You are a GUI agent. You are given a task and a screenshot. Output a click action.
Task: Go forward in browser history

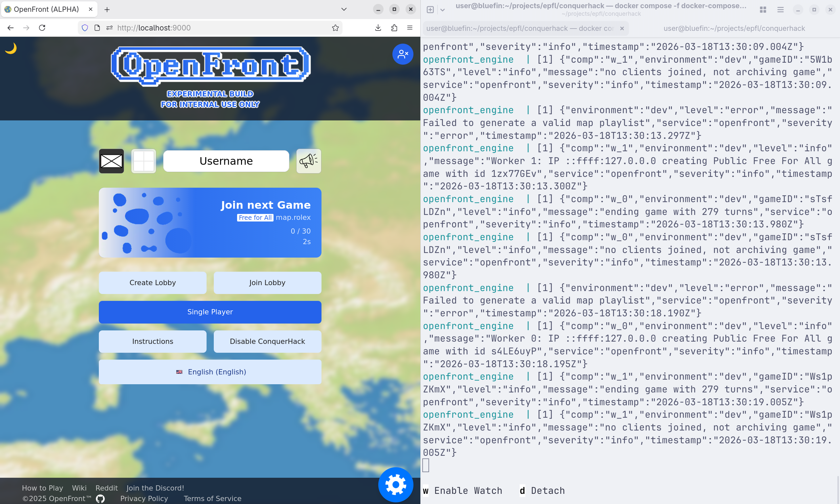[26, 28]
